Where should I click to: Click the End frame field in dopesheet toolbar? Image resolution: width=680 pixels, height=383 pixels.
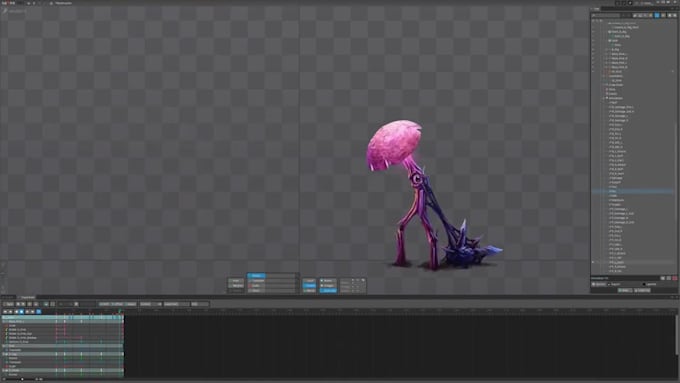200,304
